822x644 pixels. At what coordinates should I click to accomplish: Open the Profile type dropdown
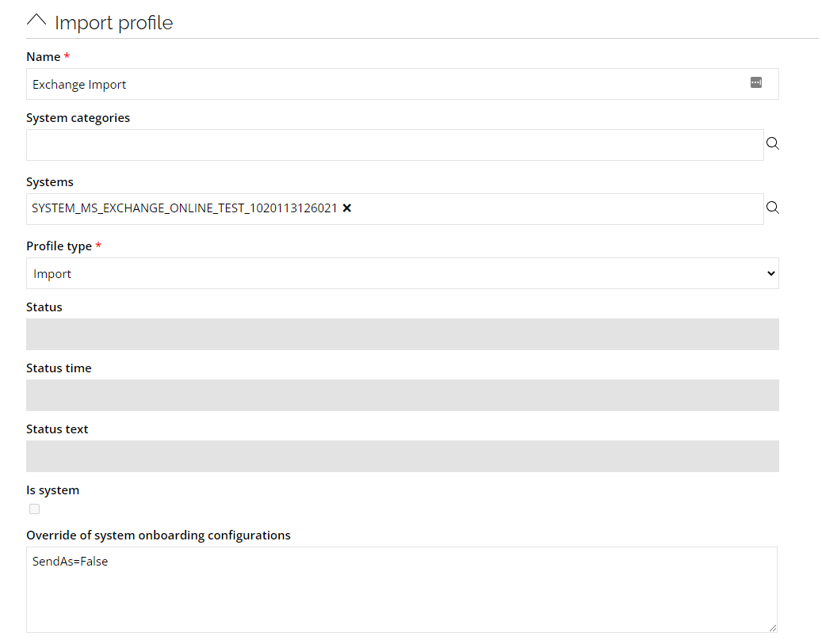pos(402,273)
